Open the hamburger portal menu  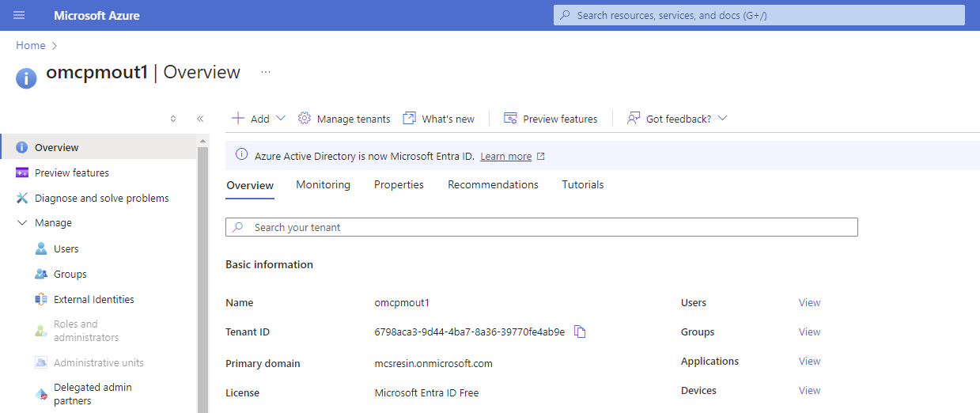[x=20, y=15]
